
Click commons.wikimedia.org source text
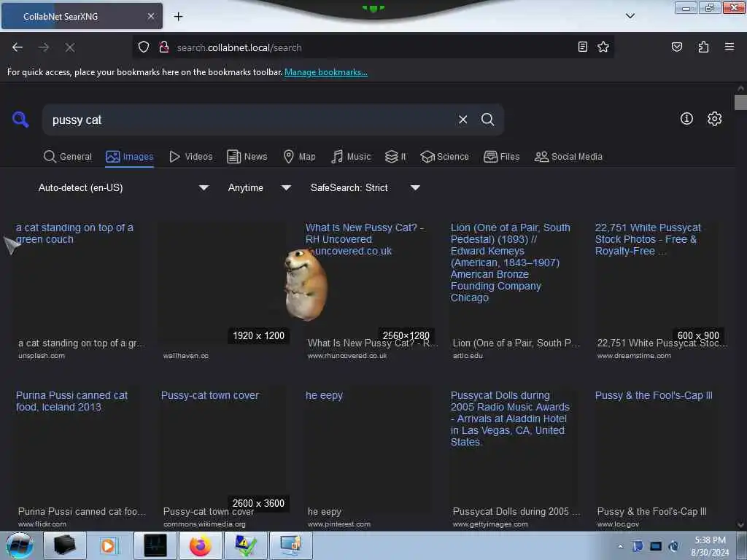click(x=204, y=524)
